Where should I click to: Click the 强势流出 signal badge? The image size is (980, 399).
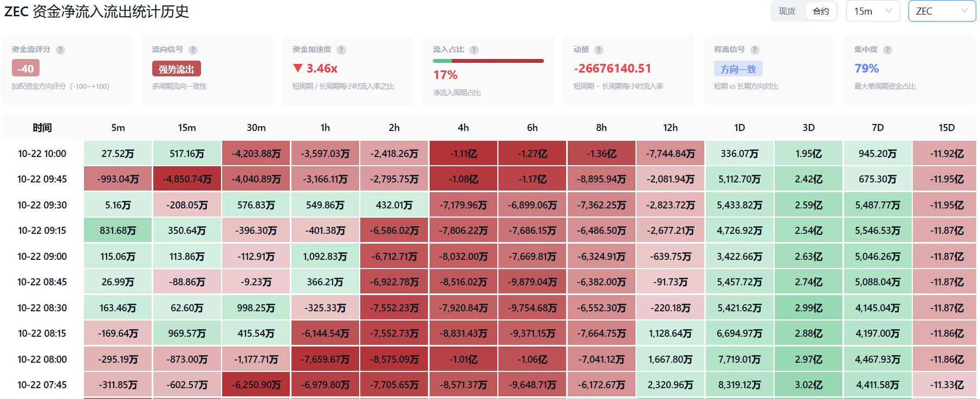(177, 69)
